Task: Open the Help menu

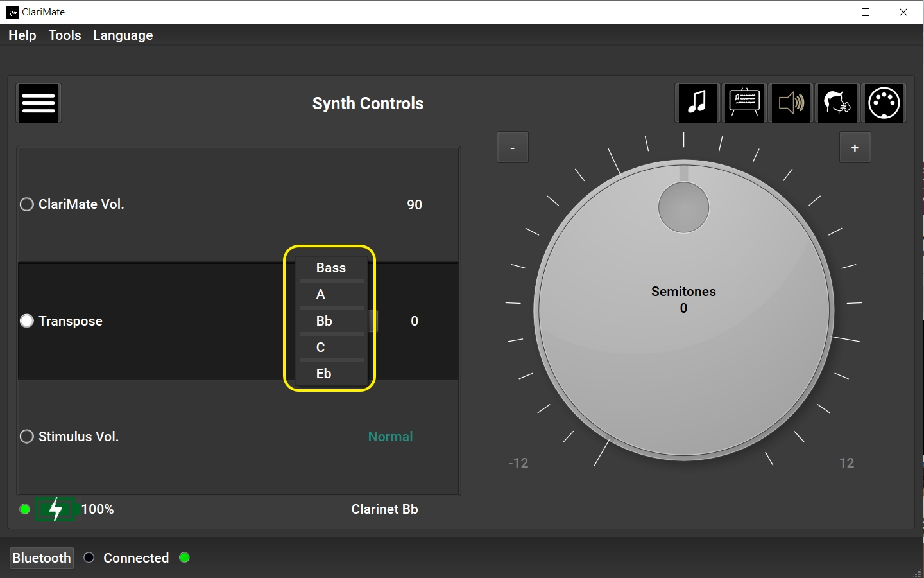Action: click(x=22, y=35)
